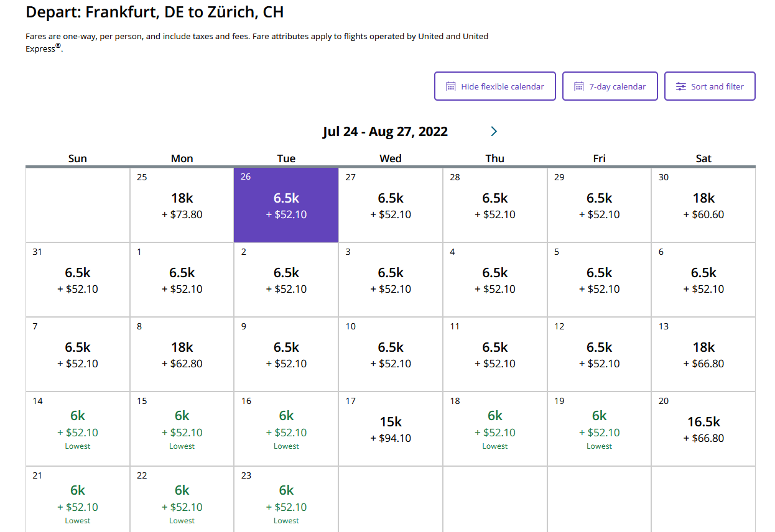Select August 13 fare with $66.80 fees
Screen dimensions: 775x532
click(703, 354)
